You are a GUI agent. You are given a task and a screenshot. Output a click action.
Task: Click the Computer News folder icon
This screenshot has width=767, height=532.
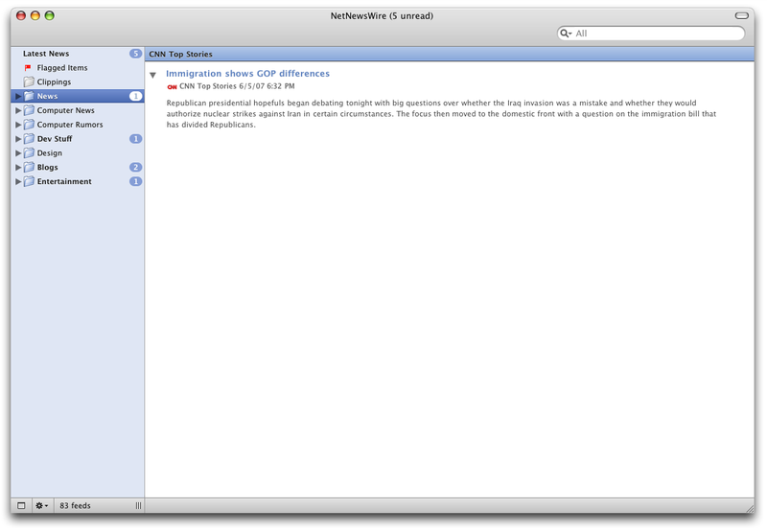[30, 110]
